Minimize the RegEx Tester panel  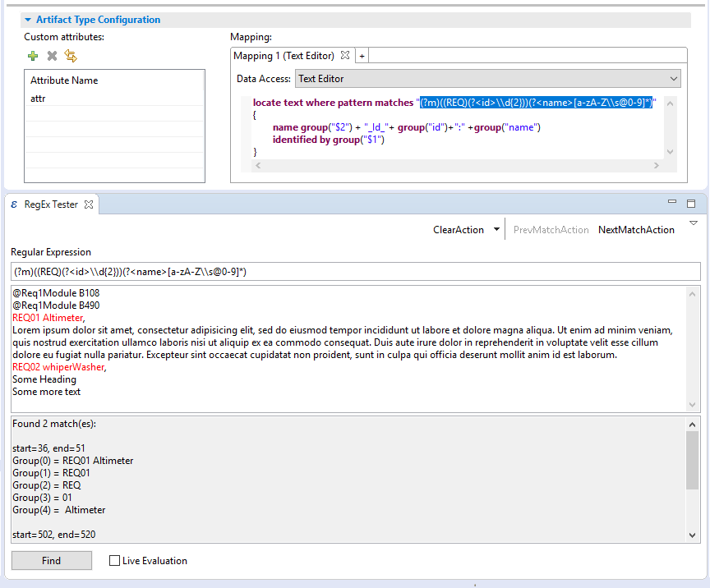point(672,203)
